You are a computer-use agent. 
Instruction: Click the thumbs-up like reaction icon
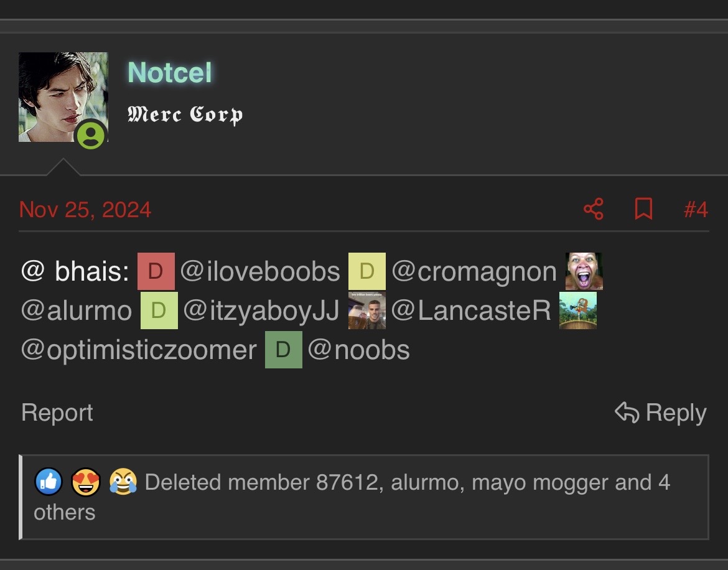[49, 482]
